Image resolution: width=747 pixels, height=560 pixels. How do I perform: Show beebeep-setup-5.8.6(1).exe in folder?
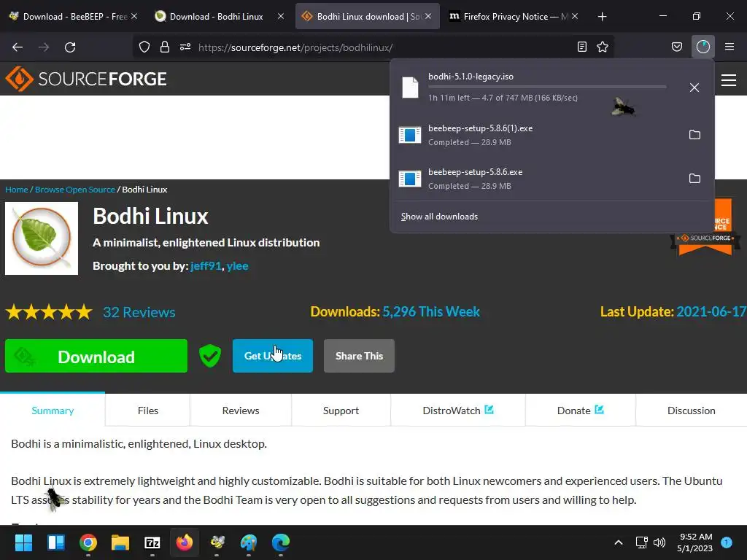point(694,135)
